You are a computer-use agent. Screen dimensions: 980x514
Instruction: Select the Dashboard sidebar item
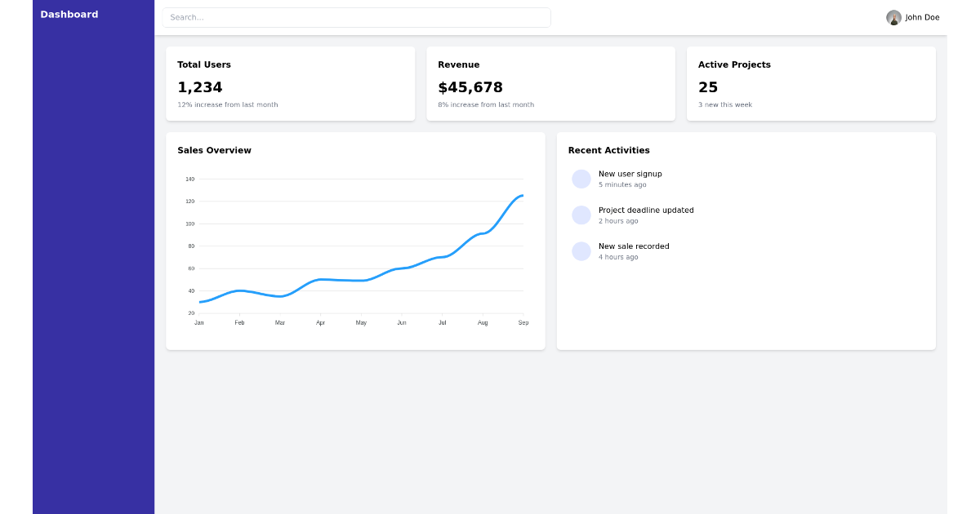69,14
